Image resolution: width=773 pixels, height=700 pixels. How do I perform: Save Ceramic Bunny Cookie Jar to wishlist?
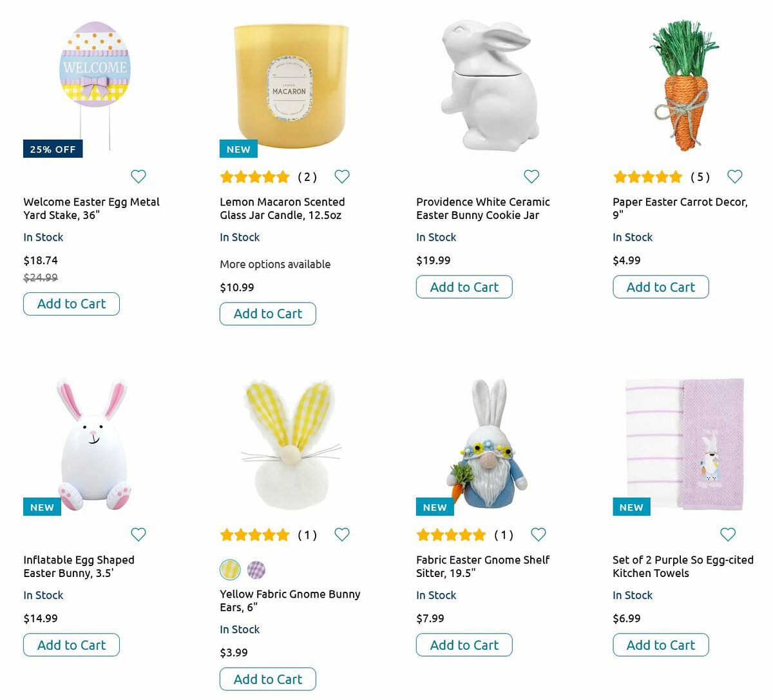[531, 176]
